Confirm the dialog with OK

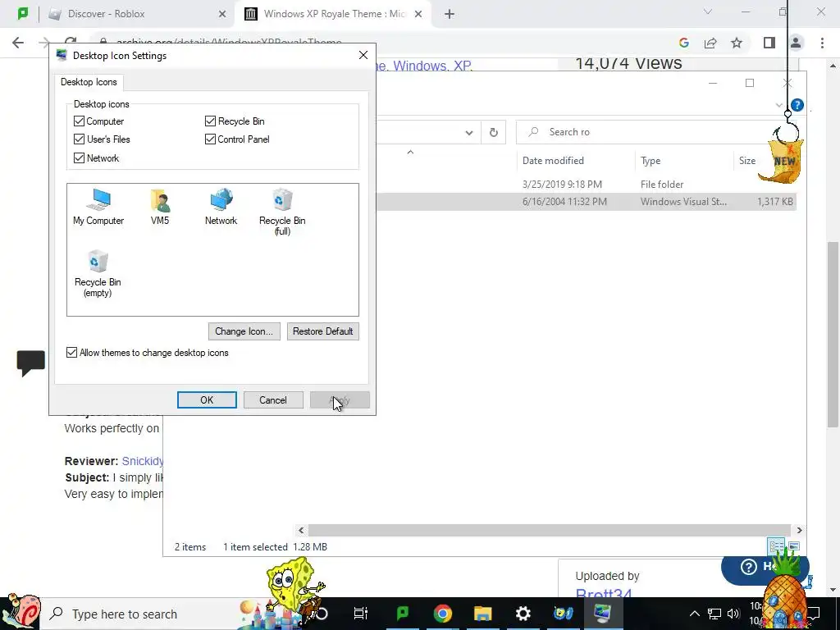point(207,400)
